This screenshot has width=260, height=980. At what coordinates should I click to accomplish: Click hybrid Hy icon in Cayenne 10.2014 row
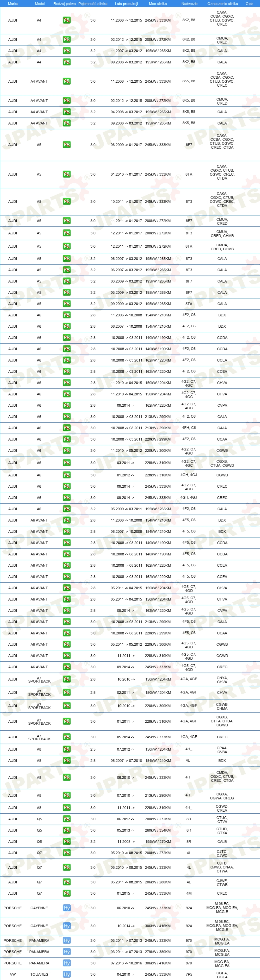click(x=67, y=926)
